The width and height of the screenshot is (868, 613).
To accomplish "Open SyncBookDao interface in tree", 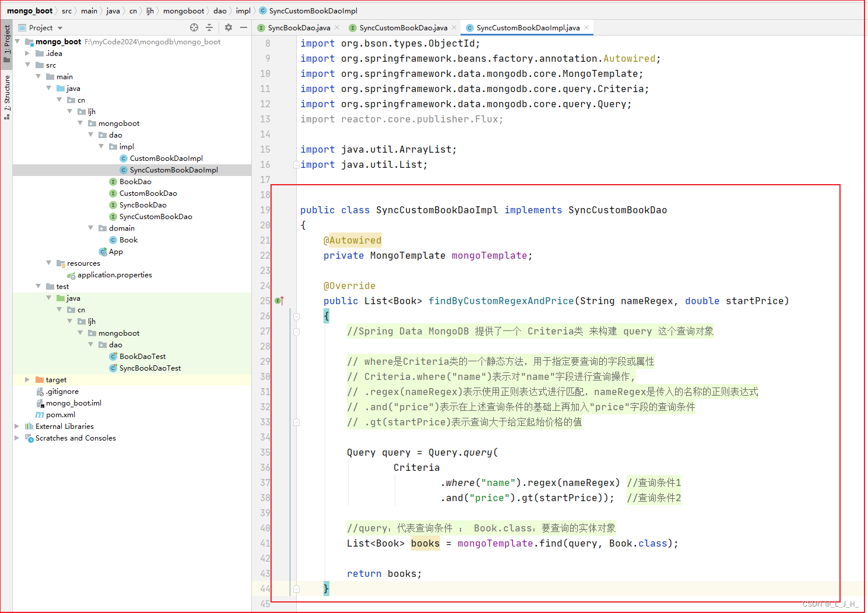I will coord(138,205).
